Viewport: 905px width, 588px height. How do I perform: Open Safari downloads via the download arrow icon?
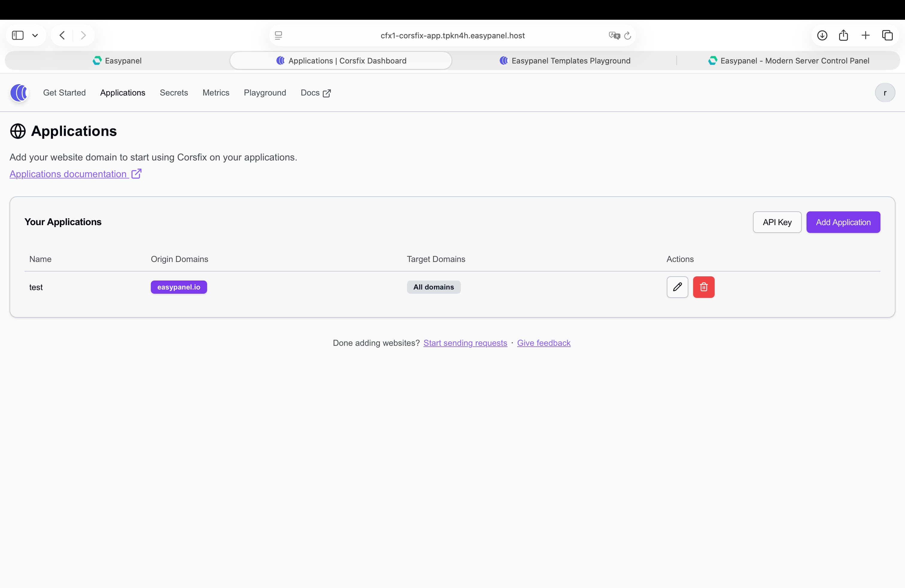(x=822, y=35)
